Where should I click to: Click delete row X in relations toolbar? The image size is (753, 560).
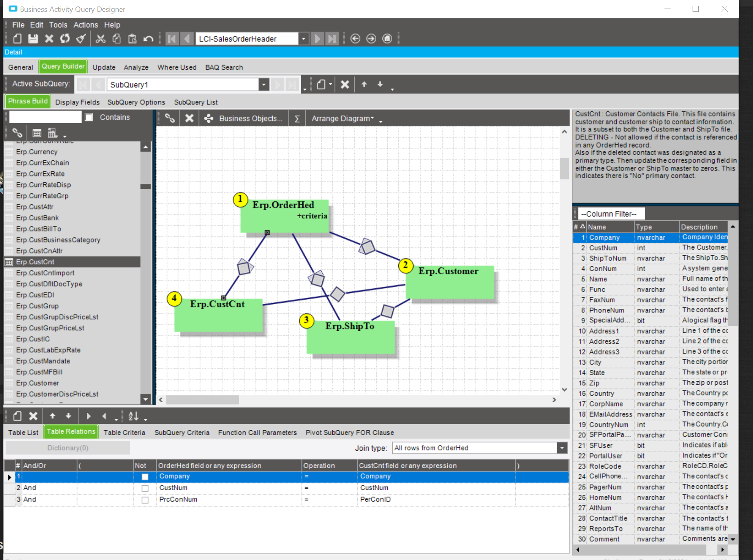pos(33,416)
